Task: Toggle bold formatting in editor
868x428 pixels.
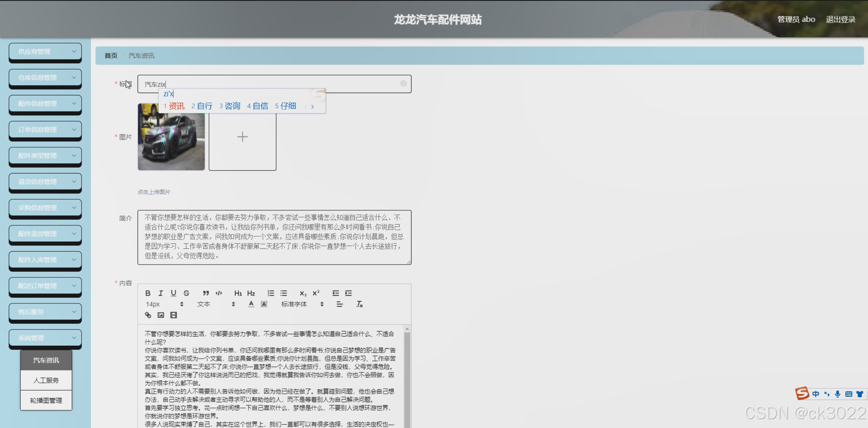Action: pos(148,293)
